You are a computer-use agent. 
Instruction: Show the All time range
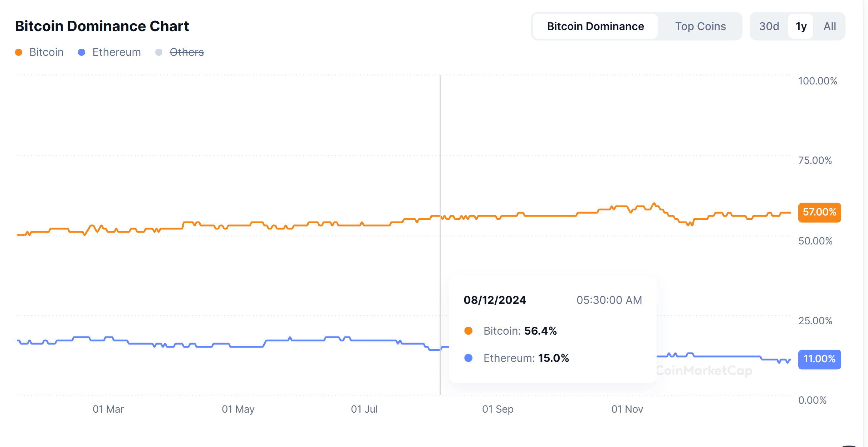(830, 26)
